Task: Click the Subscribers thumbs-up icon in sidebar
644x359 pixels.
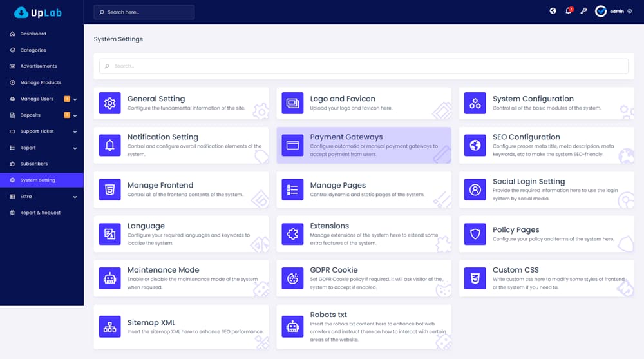Action: tap(12, 164)
